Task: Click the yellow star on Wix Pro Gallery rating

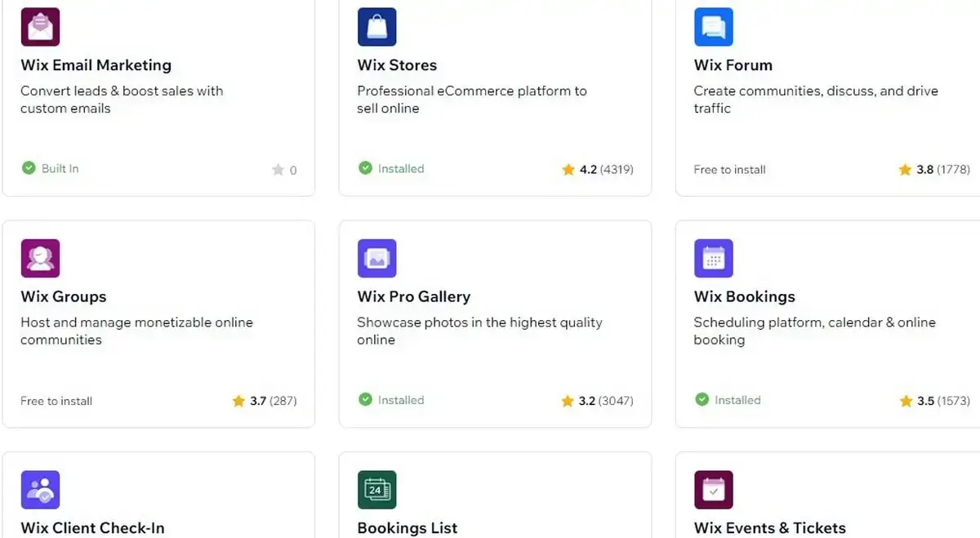Action: pyautogui.click(x=568, y=401)
